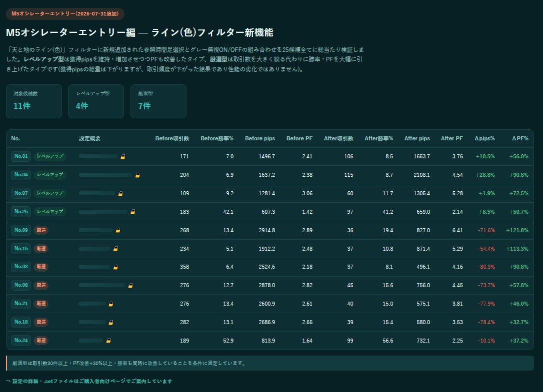Click the 2108.1 After pips value
The width and height of the screenshot is (543, 392).
point(421,175)
